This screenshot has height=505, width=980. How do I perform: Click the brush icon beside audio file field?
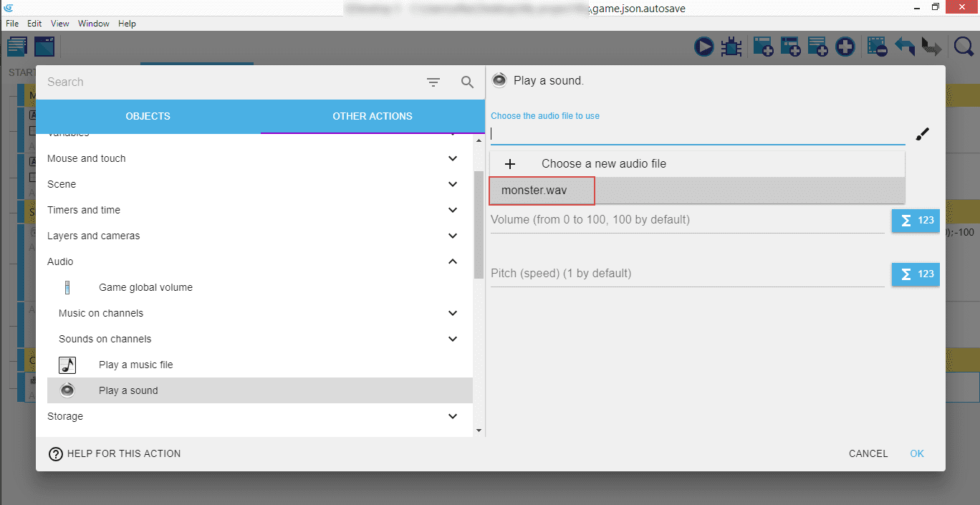[923, 134]
